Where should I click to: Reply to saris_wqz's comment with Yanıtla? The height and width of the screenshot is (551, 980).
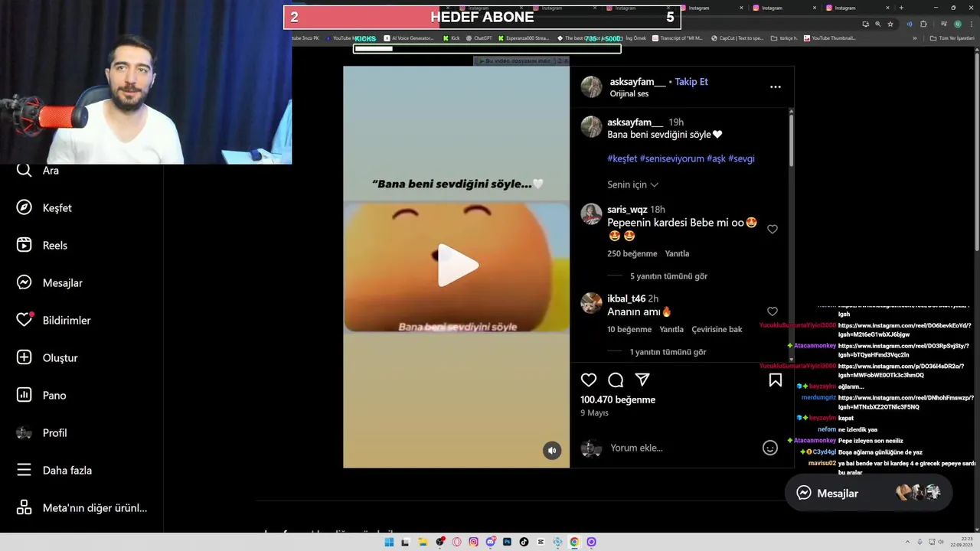677,253
